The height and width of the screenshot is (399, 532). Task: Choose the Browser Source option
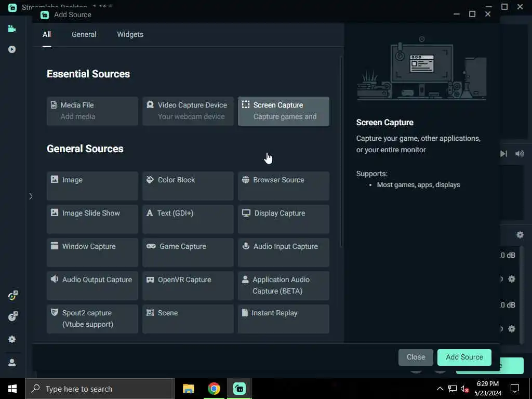284,185
